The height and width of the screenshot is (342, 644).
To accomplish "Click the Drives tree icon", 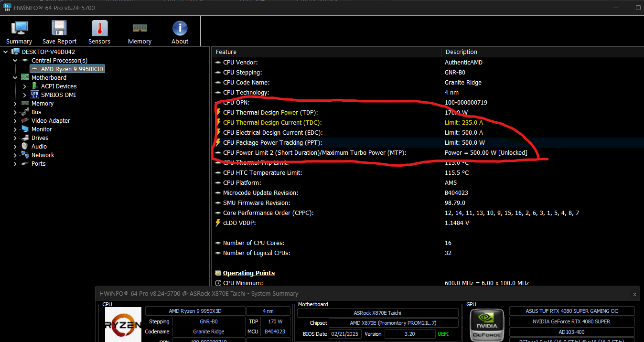I will (25, 138).
